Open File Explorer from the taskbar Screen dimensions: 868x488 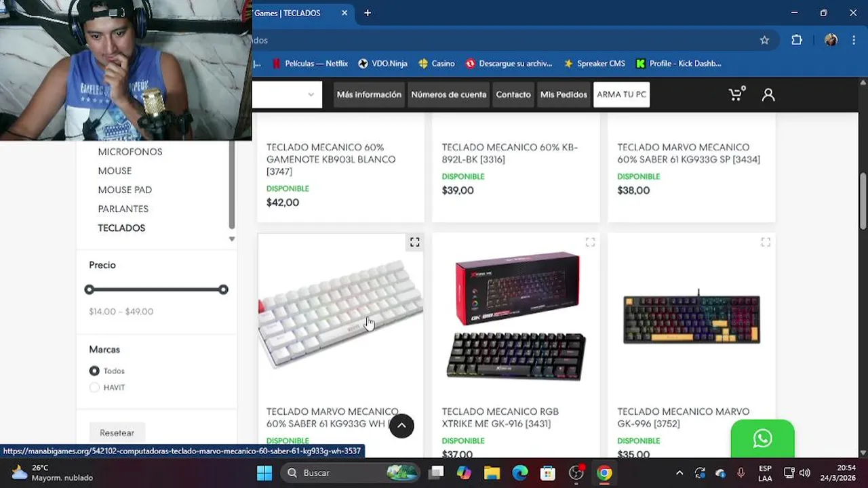click(x=492, y=472)
